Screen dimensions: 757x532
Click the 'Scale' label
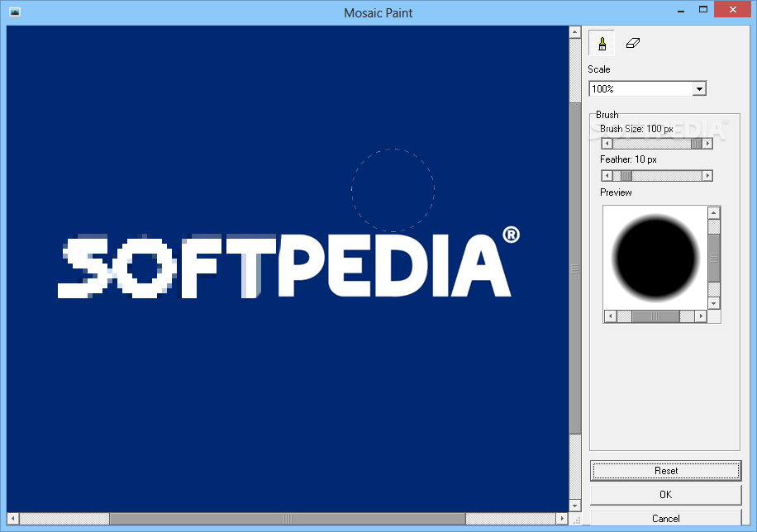pos(598,69)
